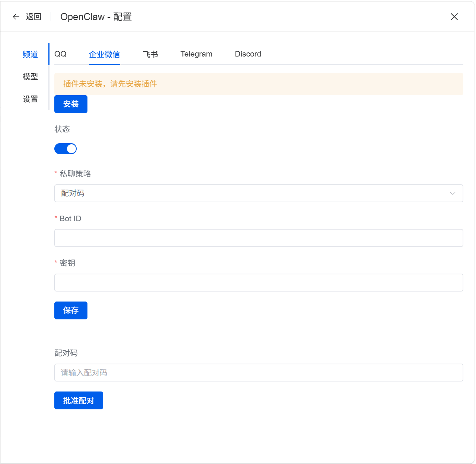Viewport: 476px width, 464px height.
Task: Open the 私聊策略 dropdown showing 配对码
Action: tap(253, 193)
